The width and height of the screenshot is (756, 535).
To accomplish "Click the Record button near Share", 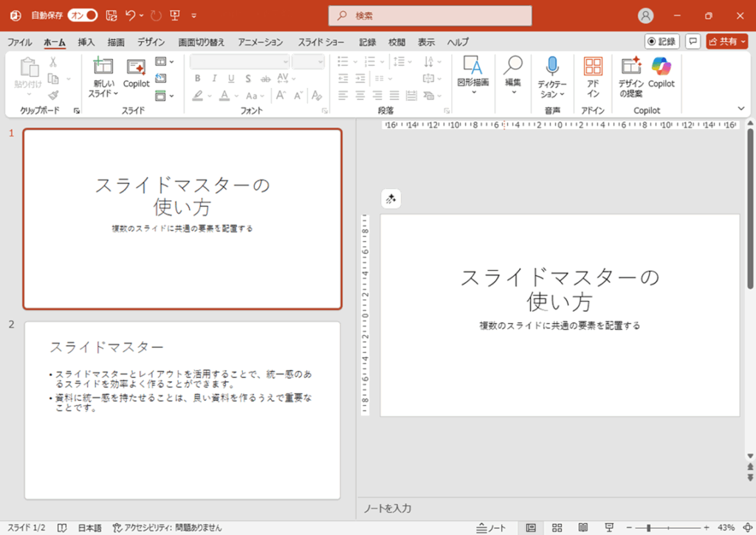I will 661,41.
